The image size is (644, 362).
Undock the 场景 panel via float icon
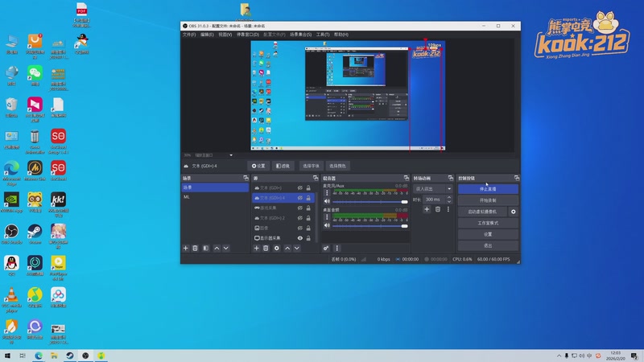(246, 178)
